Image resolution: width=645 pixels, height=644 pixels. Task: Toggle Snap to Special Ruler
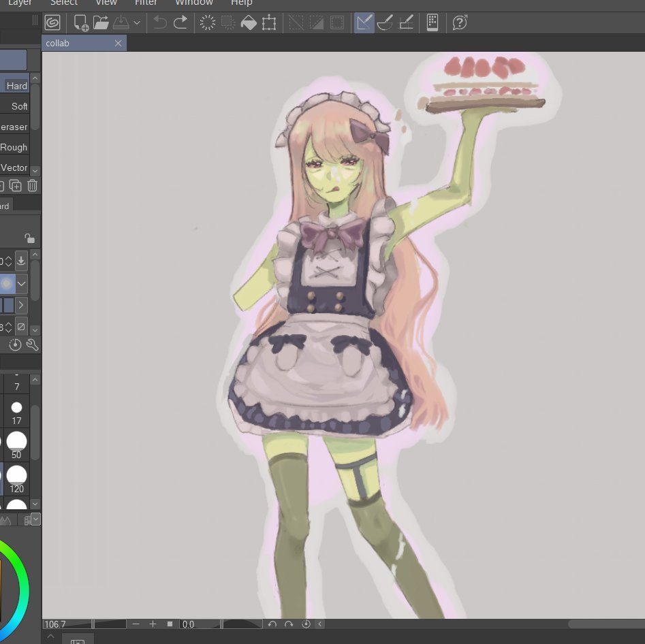385,22
